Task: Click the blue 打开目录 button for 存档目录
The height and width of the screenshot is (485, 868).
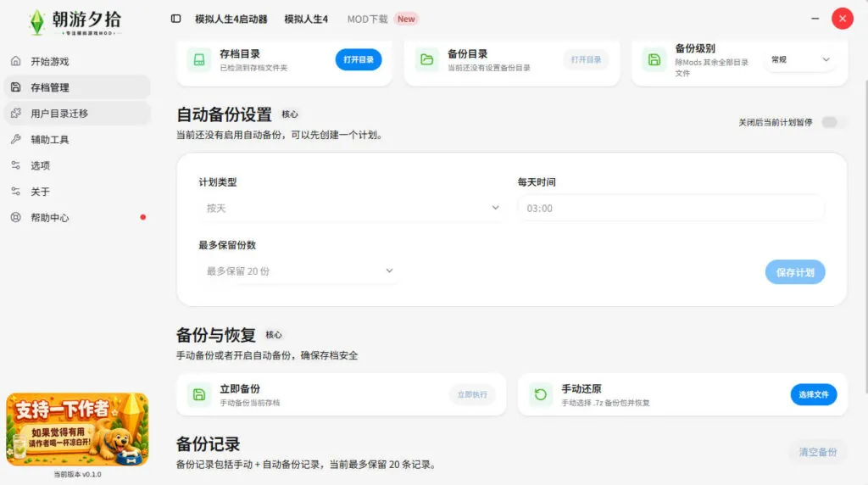Action: coord(359,59)
